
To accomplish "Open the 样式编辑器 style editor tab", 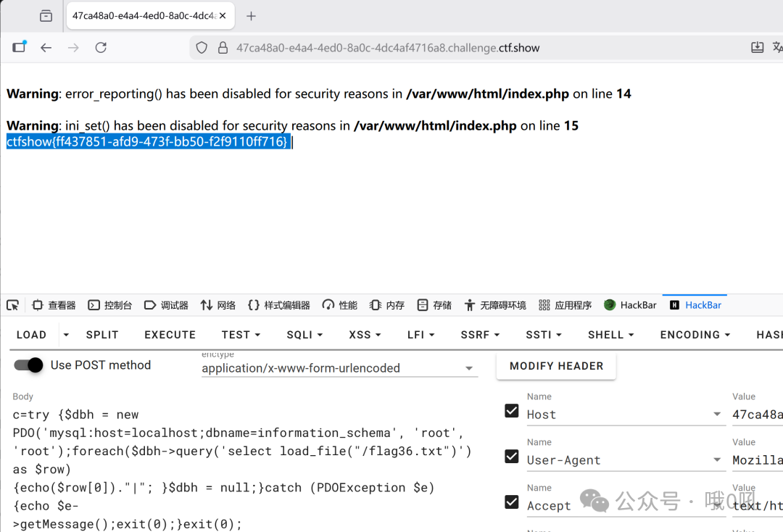I will (279, 305).
